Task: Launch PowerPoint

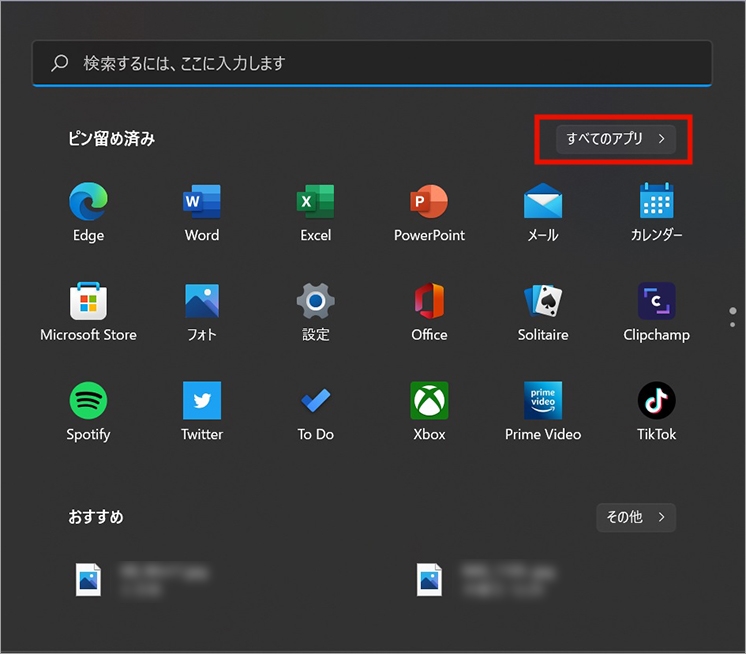Action: [429, 212]
